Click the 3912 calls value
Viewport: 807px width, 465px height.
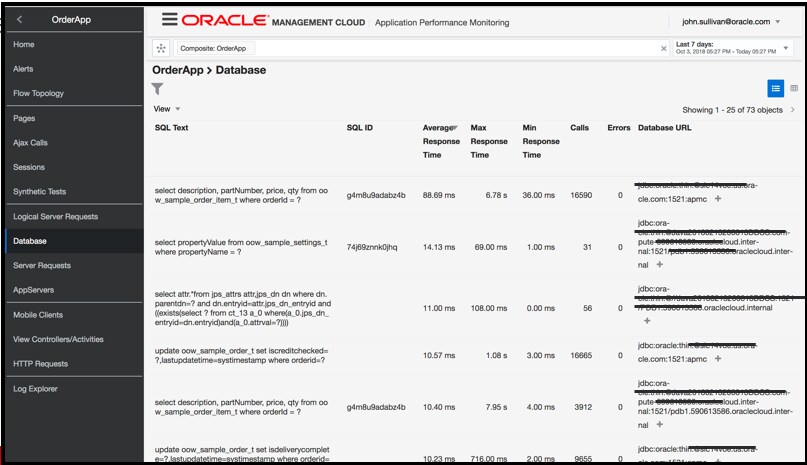pos(583,407)
